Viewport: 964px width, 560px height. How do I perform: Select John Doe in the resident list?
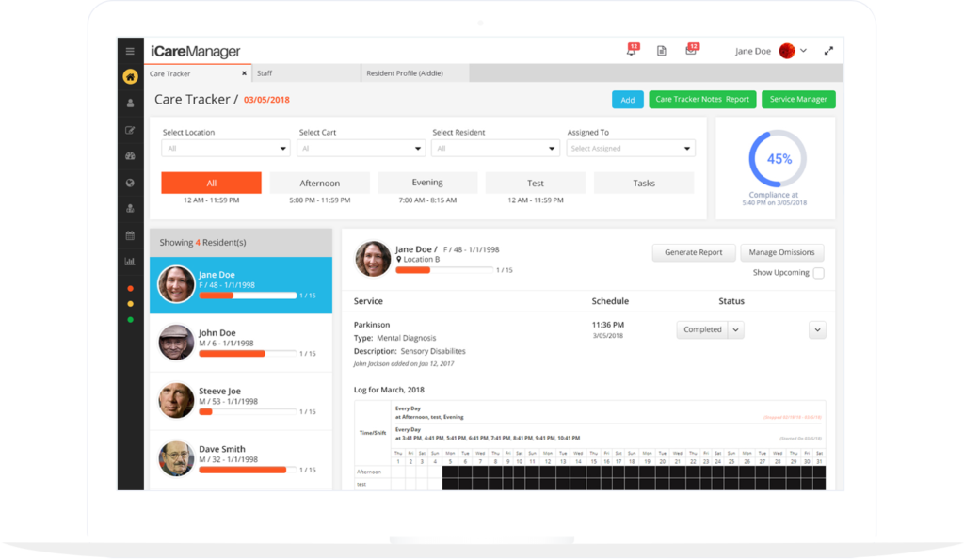241,343
